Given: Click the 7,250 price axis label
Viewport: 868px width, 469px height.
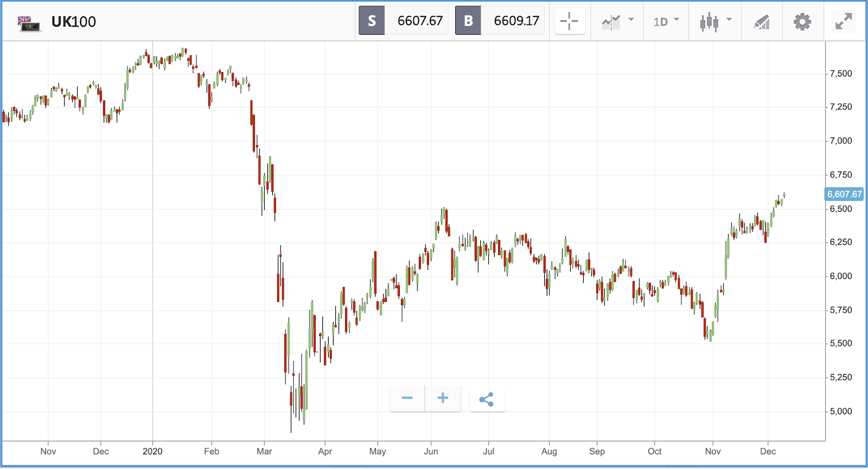Looking at the screenshot, I should pos(841,107).
